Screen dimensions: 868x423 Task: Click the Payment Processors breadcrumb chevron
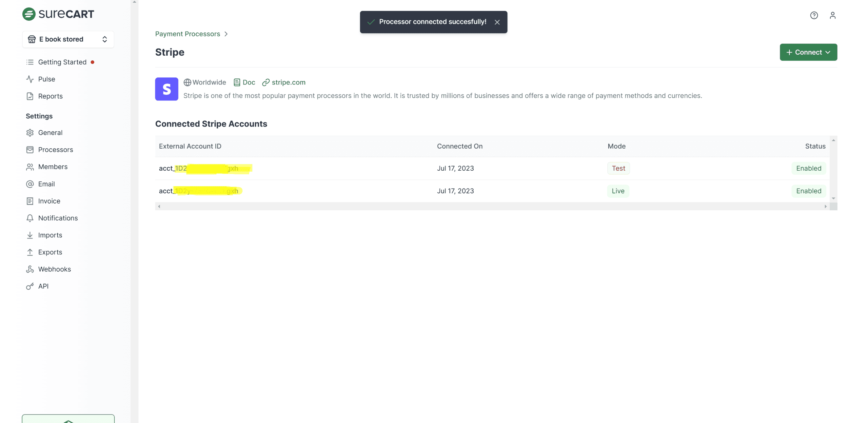pyautogui.click(x=226, y=34)
